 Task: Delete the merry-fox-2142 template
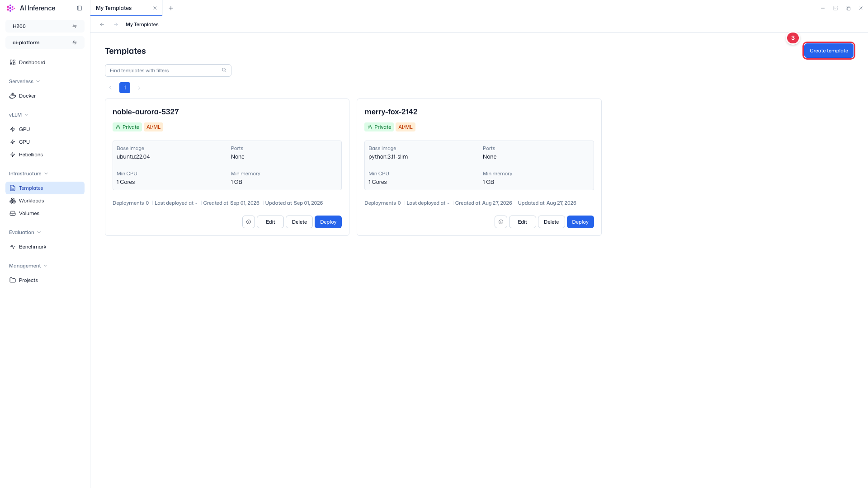pos(552,222)
